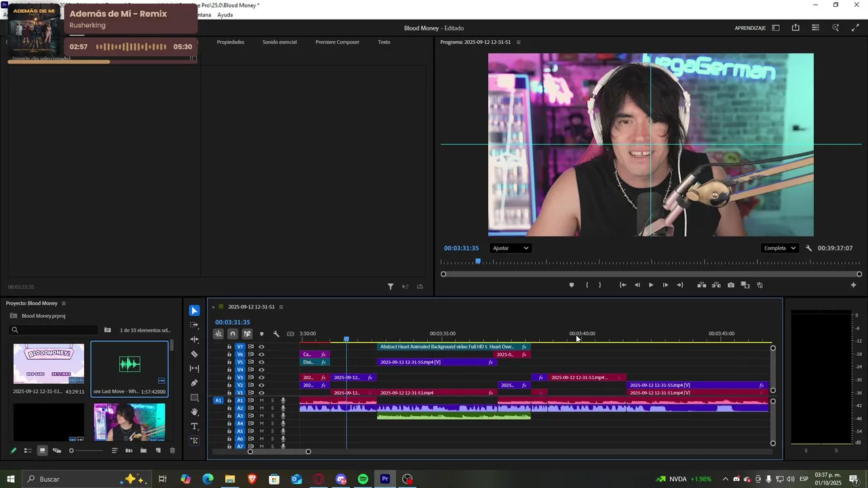The height and width of the screenshot is (488, 868).
Task: Select the Hand tool
Action: click(x=195, y=412)
